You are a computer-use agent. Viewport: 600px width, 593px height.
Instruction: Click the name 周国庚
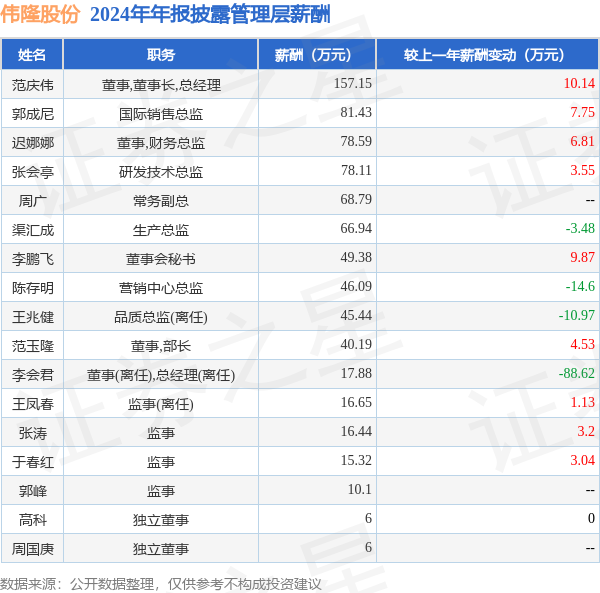point(33,549)
